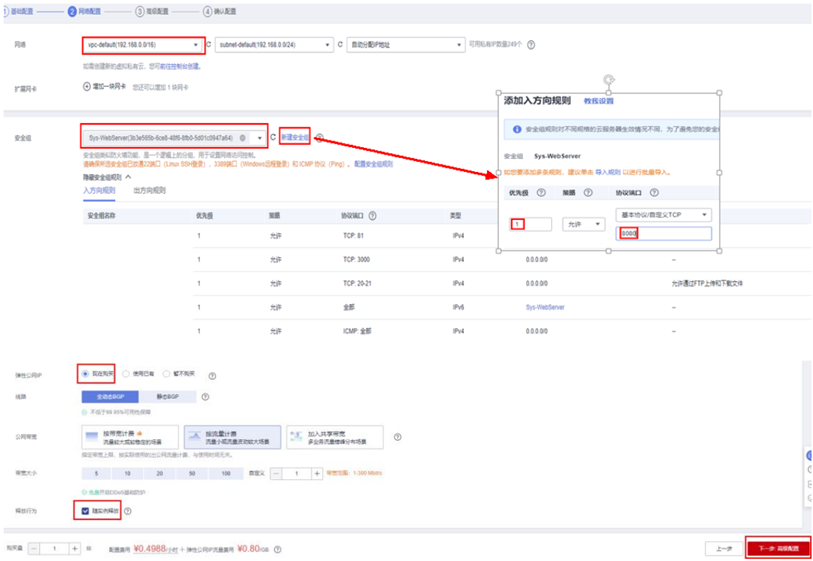The width and height of the screenshot is (813, 561).
Task: Click refresh icon after vpc-default dropdown
Action: coord(208,45)
